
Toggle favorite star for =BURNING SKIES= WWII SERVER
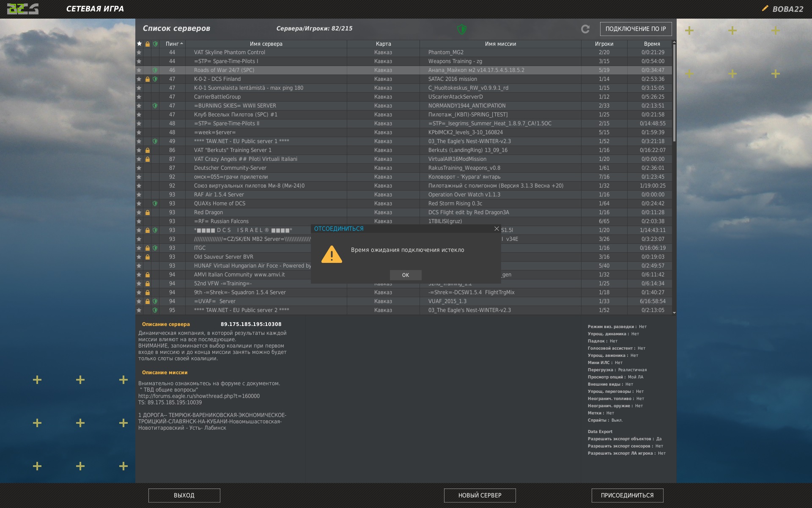point(139,106)
